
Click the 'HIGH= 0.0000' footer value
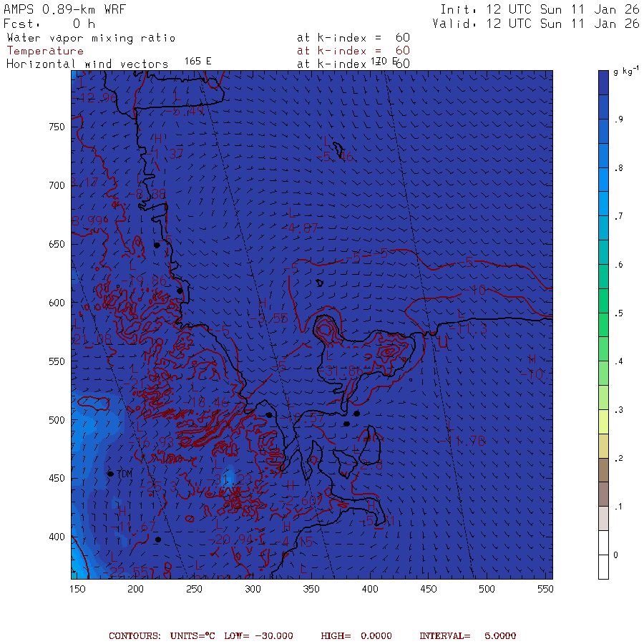(356, 636)
